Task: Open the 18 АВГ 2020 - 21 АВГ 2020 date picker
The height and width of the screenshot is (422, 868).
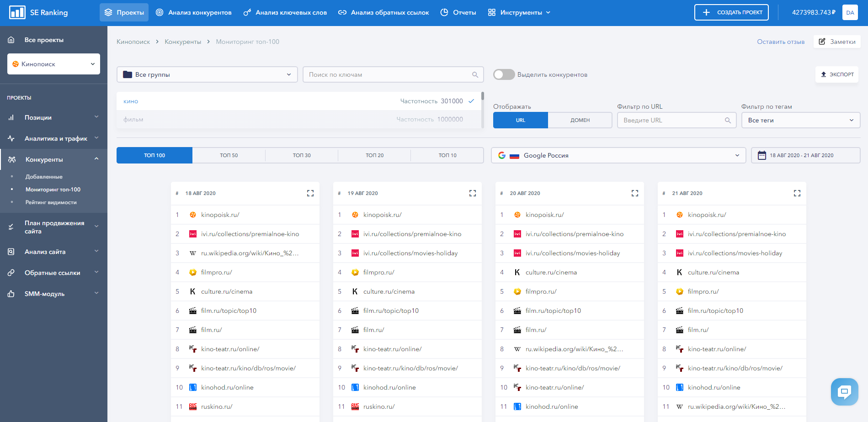Action: click(x=805, y=155)
